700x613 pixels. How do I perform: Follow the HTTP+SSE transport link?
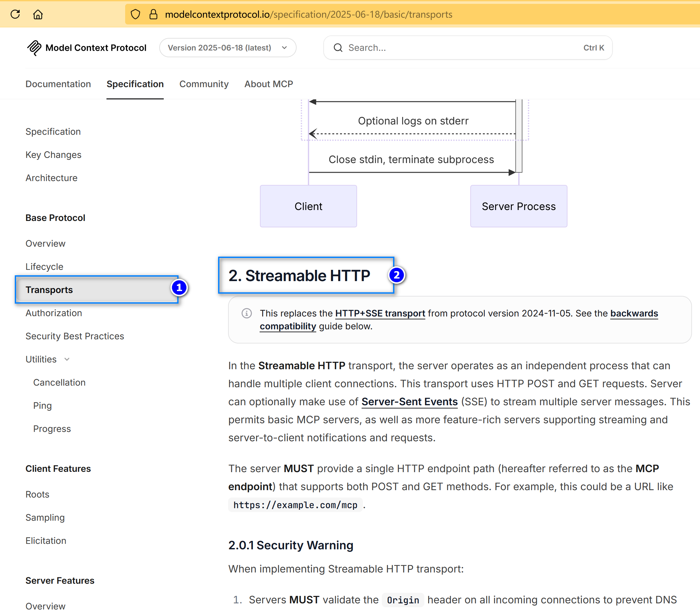(380, 313)
